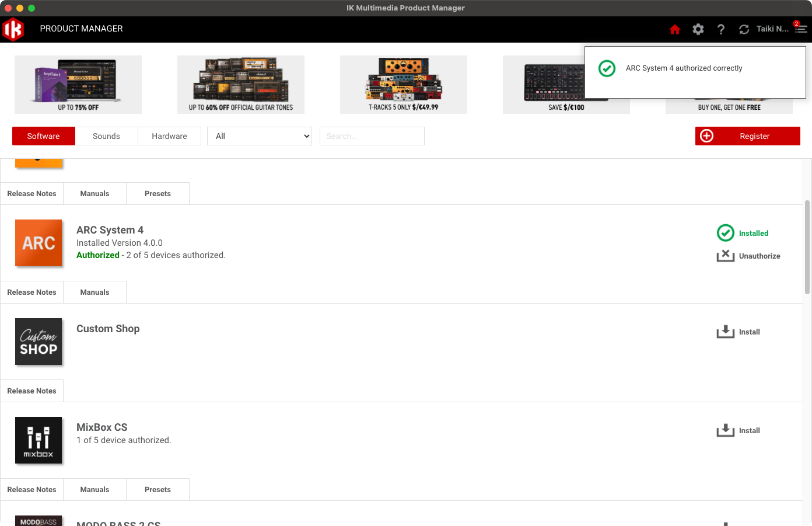Click the green Authorized status text
This screenshot has height=526, width=812.
[98, 255]
